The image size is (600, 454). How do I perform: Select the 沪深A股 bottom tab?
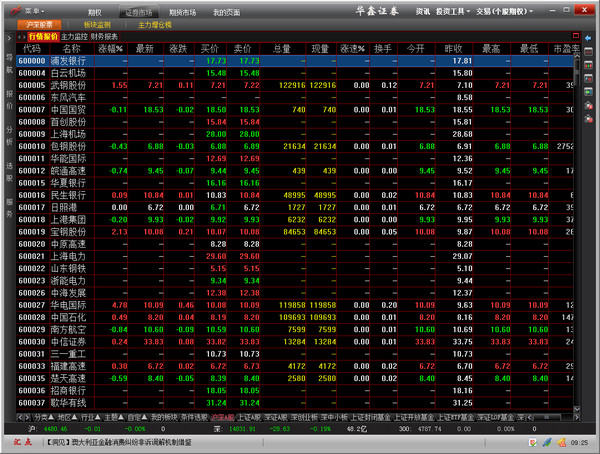click(222, 417)
